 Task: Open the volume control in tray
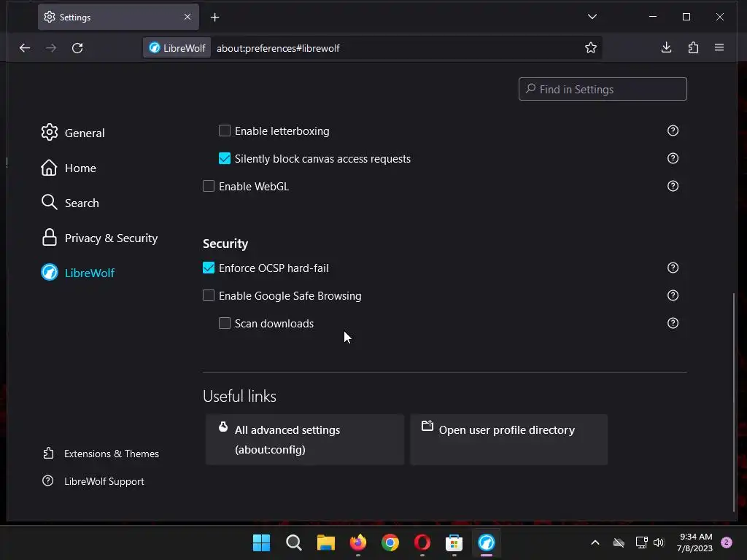click(x=659, y=542)
